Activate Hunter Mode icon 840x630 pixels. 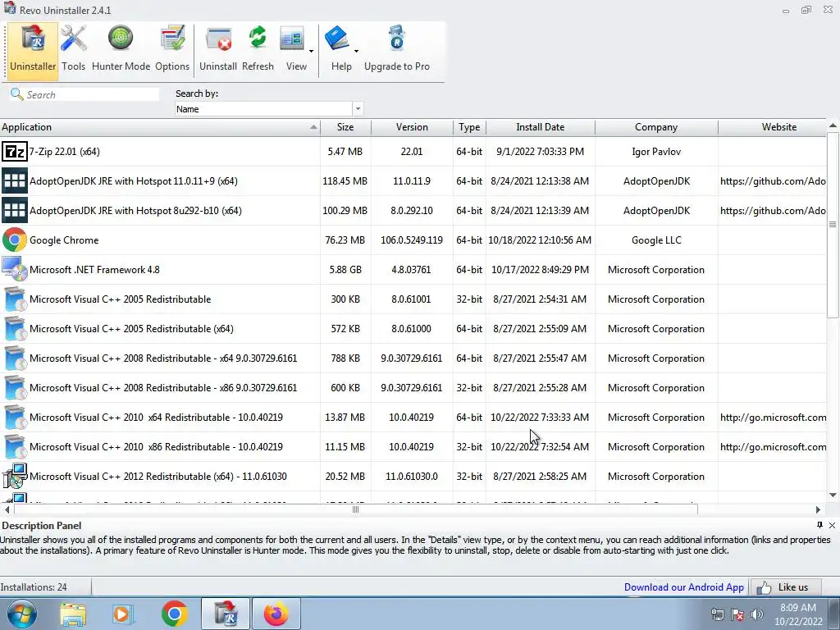point(121,49)
